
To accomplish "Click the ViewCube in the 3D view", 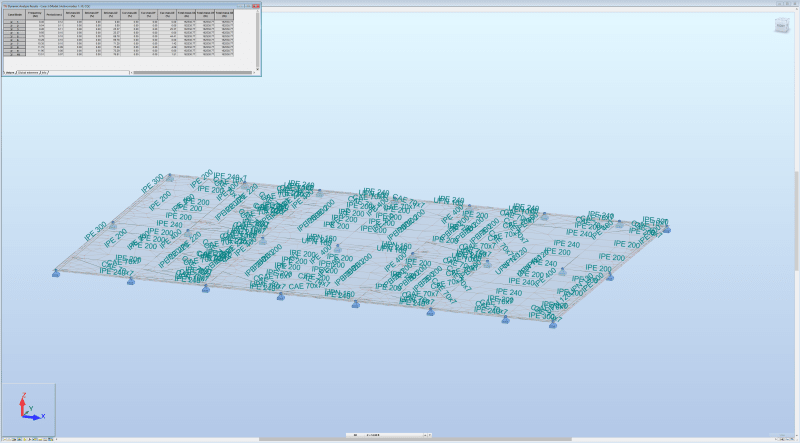I will click(x=782, y=25).
